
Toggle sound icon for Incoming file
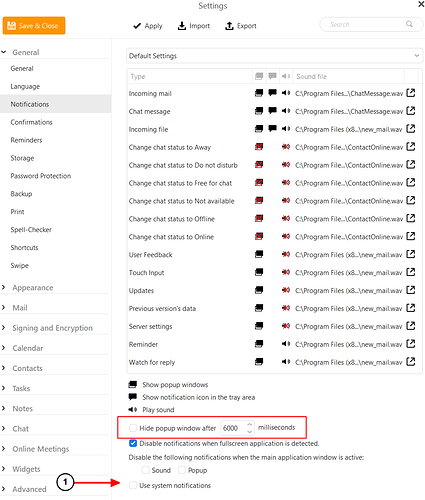click(x=286, y=129)
